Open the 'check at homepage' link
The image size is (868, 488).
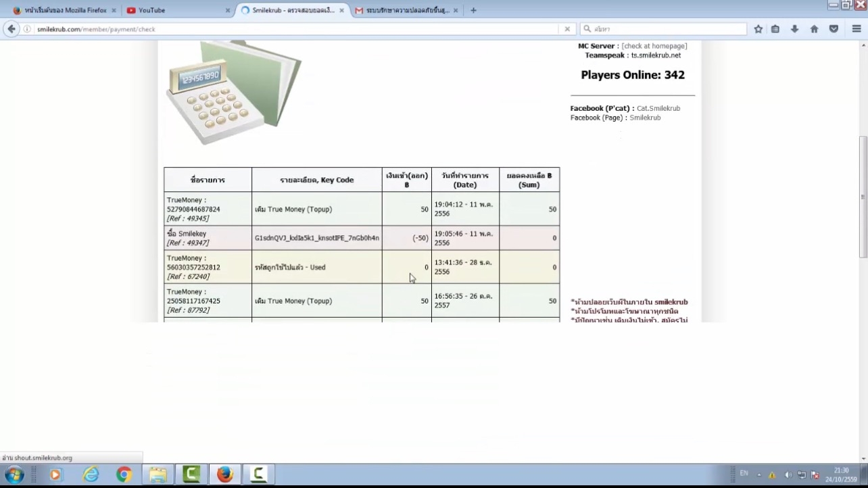(654, 46)
